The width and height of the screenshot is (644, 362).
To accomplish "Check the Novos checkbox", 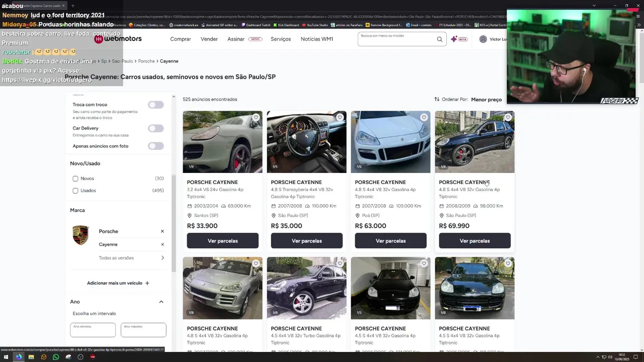I will point(75,178).
